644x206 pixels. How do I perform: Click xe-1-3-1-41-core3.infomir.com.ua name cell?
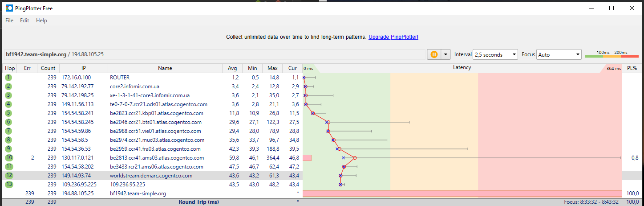click(150, 95)
